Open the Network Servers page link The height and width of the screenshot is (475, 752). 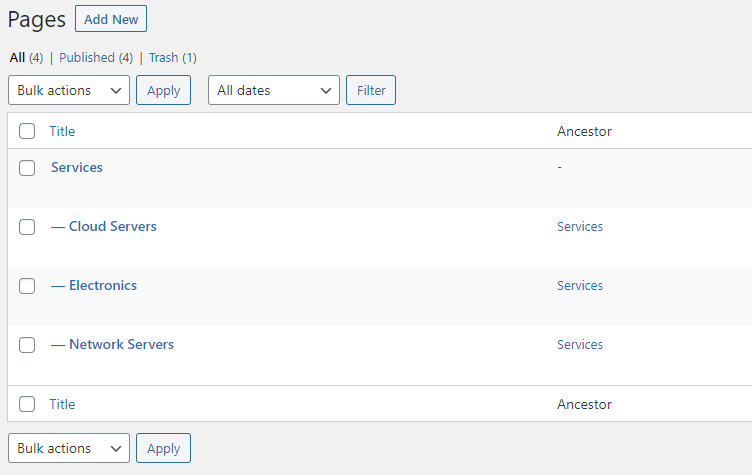pyautogui.click(x=121, y=344)
